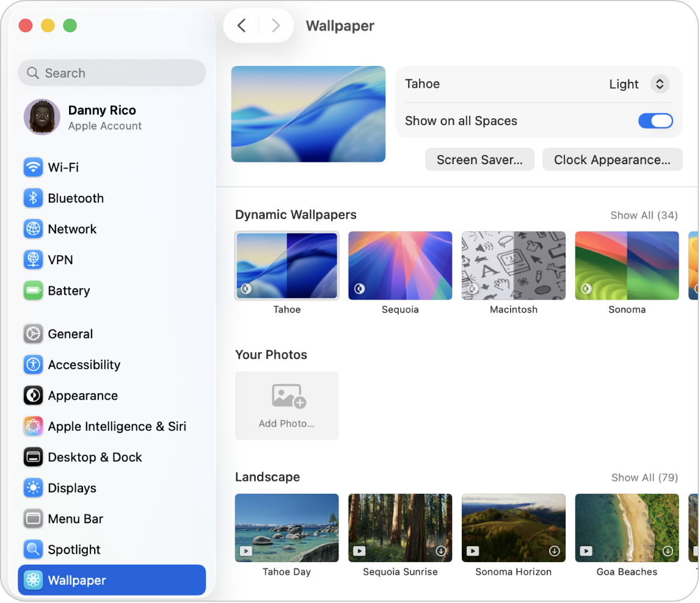This screenshot has width=700, height=603.
Task: Open Desktop & Dock settings
Action: click(x=95, y=457)
